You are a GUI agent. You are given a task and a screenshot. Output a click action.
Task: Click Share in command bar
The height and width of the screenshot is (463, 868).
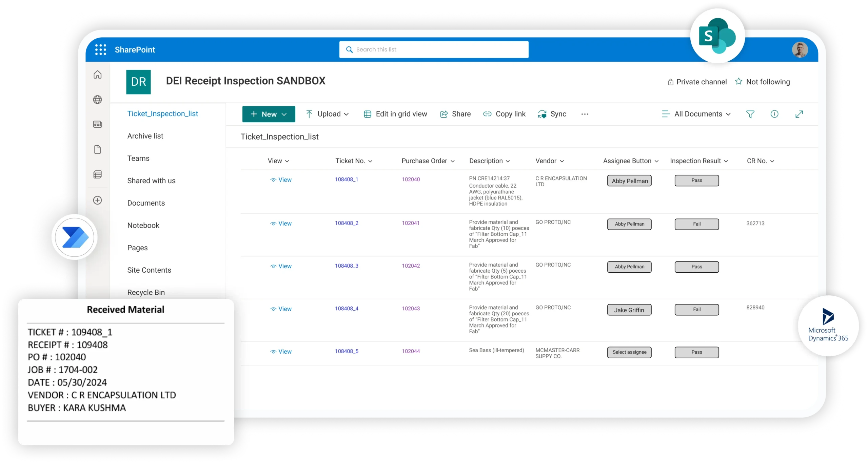point(455,114)
